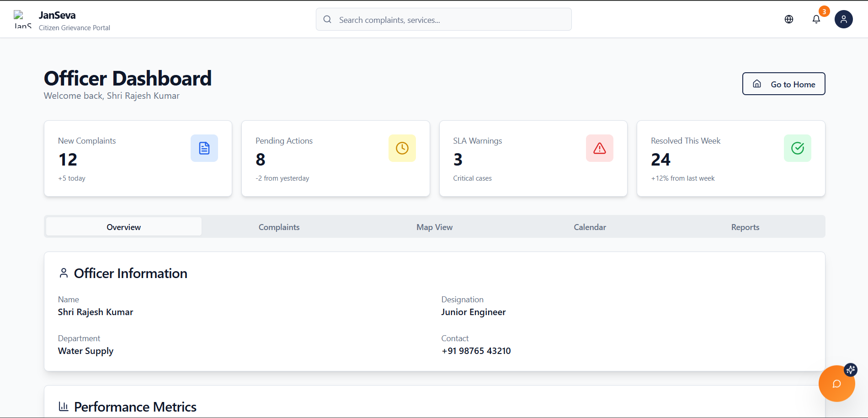Open the Map View tab

pyautogui.click(x=434, y=227)
